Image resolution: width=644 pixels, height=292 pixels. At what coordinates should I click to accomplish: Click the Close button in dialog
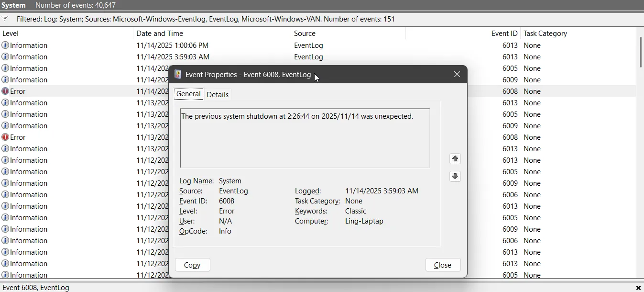(x=443, y=265)
